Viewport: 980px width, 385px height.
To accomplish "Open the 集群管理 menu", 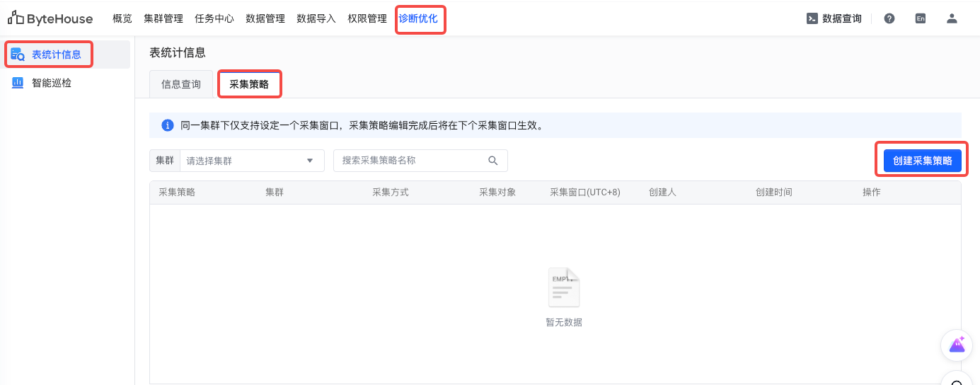I will coord(163,19).
